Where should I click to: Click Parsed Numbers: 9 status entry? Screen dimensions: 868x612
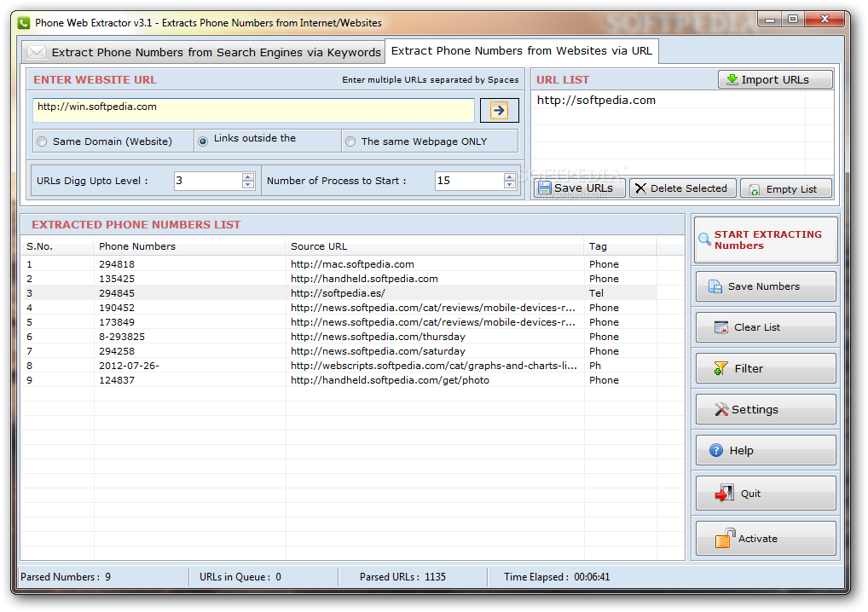[66, 576]
